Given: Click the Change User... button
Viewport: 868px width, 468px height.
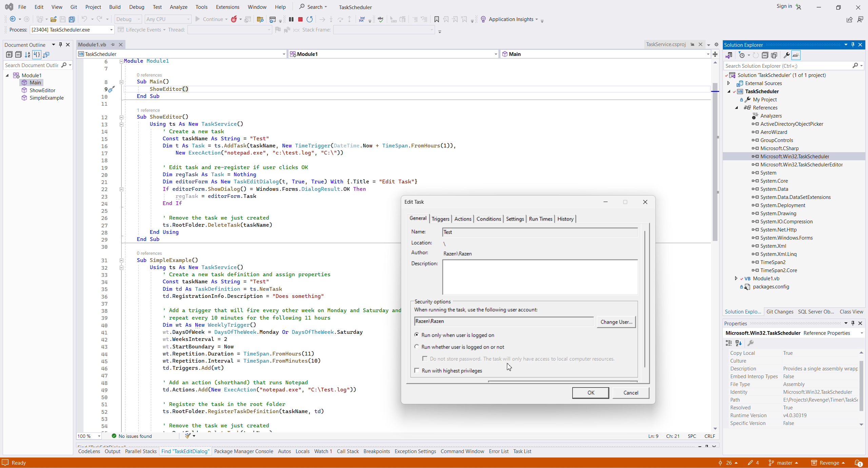Looking at the screenshot, I should click(616, 322).
